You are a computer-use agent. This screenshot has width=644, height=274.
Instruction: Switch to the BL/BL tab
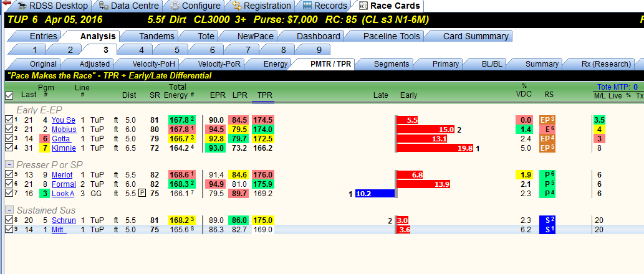[x=486, y=64]
